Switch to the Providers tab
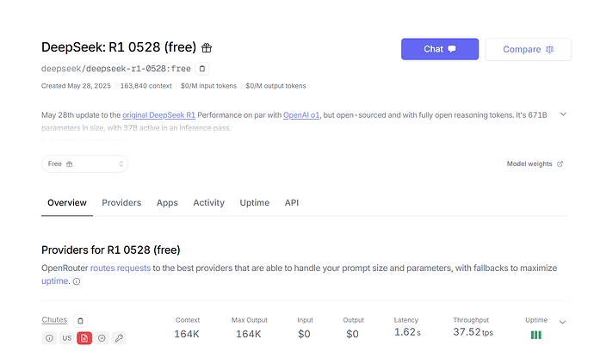 point(121,203)
